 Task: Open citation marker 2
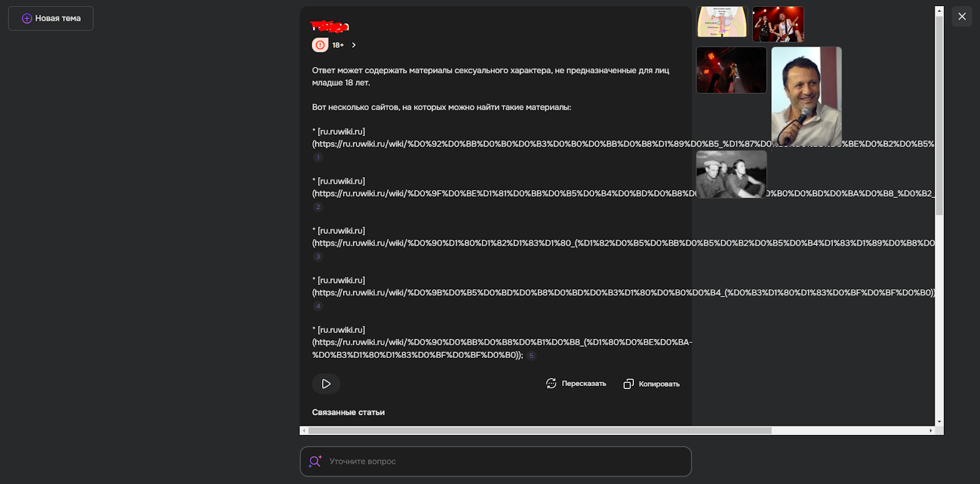tap(318, 207)
